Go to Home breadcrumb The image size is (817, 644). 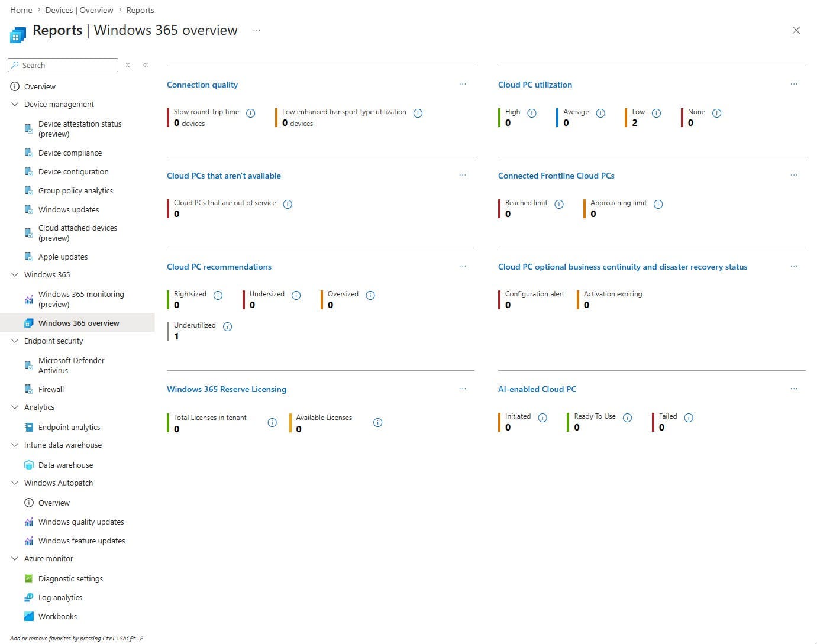(x=21, y=10)
